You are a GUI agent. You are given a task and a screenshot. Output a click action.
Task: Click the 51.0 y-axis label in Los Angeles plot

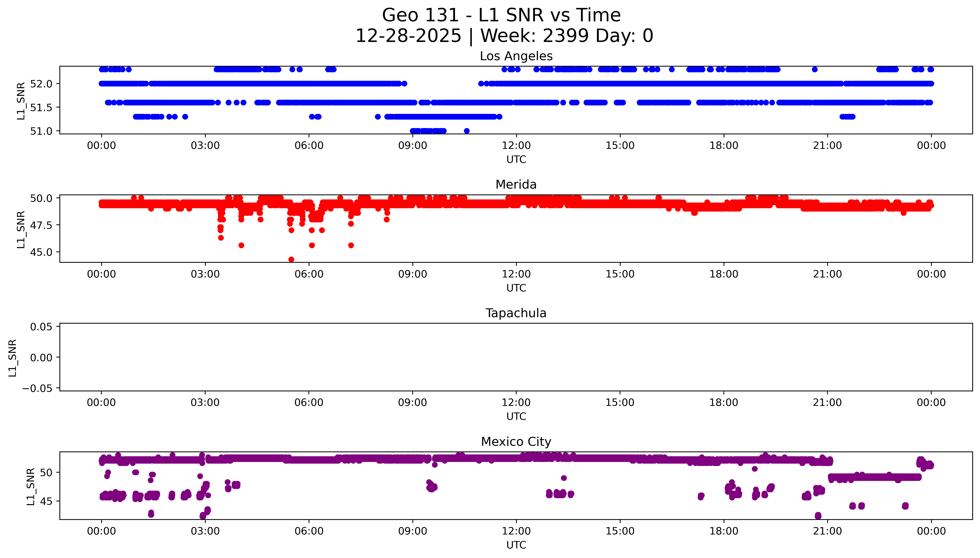click(x=41, y=131)
